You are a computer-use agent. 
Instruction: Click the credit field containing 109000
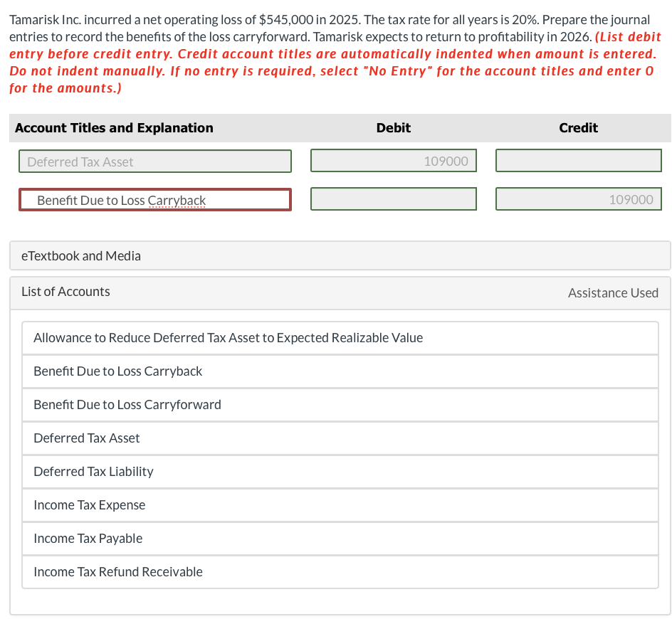click(x=578, y=199)
